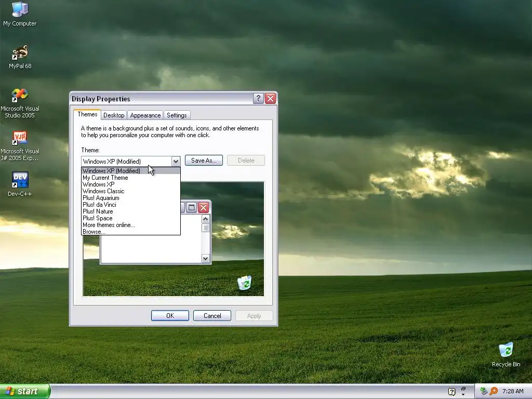This screenshot has height=399, width=532.
Task: Click the tray icon with question mark
Action: (x=451, y=392)
